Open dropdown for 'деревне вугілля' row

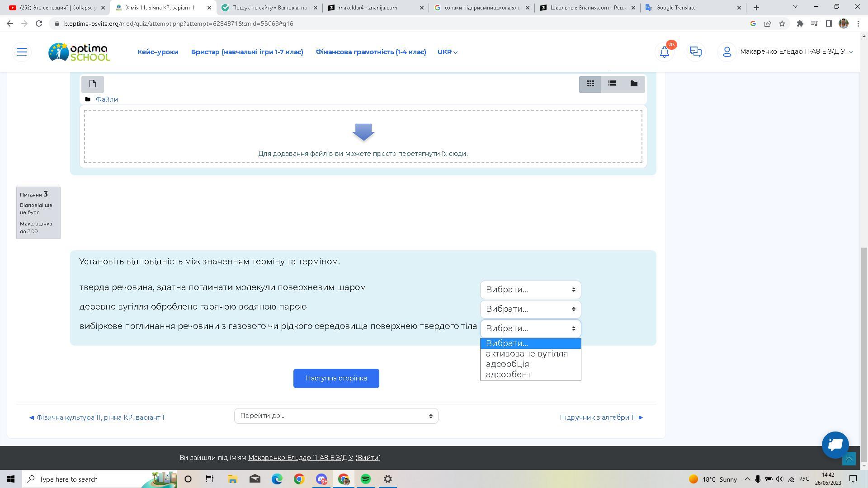pyautogui.click(x=530, y=309)
